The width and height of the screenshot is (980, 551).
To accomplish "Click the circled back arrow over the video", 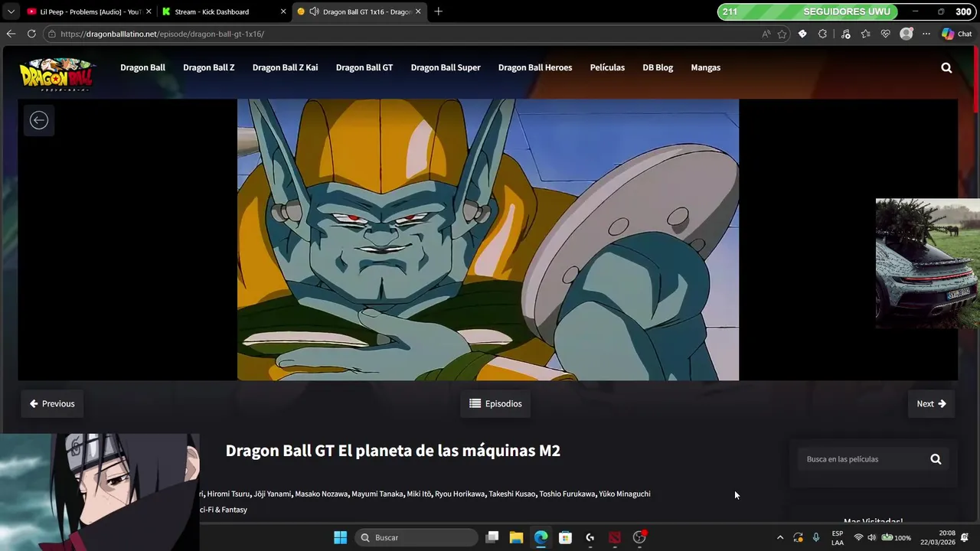I will click(x=39, y=120).
